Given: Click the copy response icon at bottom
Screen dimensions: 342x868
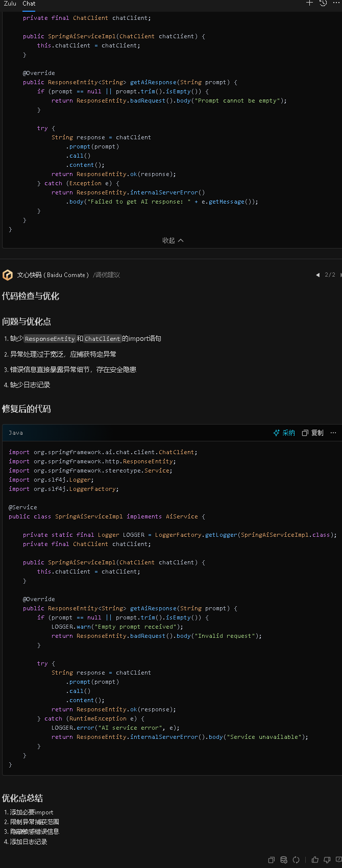Looking at the screenshot, I should click(272, 860).
